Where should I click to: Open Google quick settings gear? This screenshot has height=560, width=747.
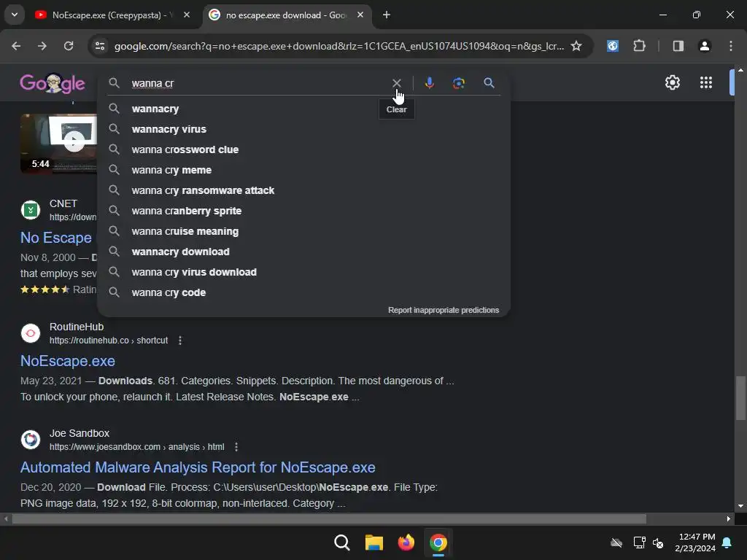(672, 82)
